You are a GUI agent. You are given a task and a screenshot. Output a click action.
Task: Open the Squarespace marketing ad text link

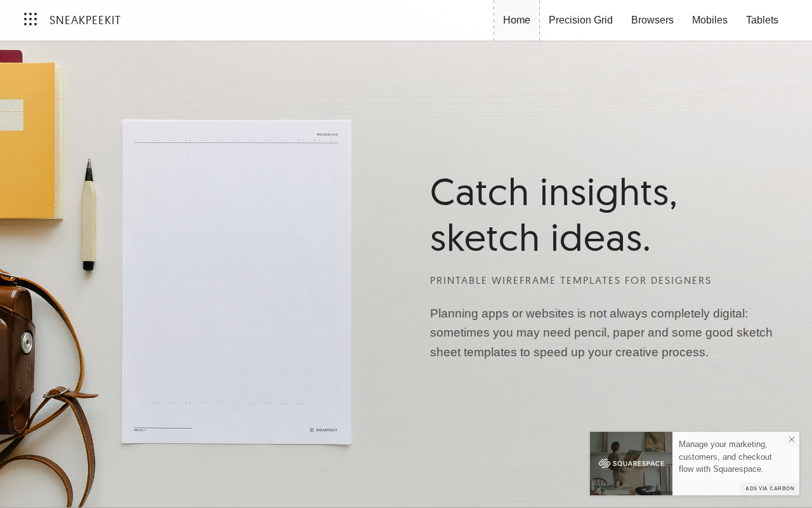[x=725, y=457]
